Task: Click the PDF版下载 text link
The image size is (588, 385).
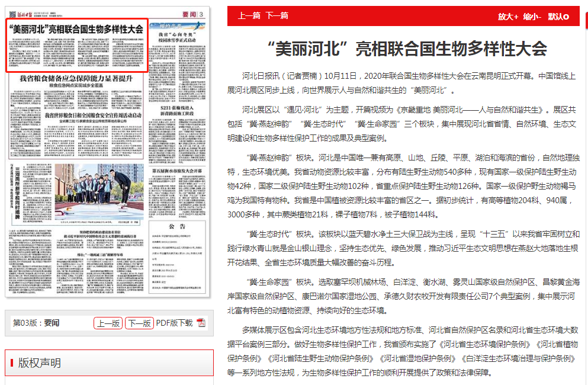Action: [174, 323]
